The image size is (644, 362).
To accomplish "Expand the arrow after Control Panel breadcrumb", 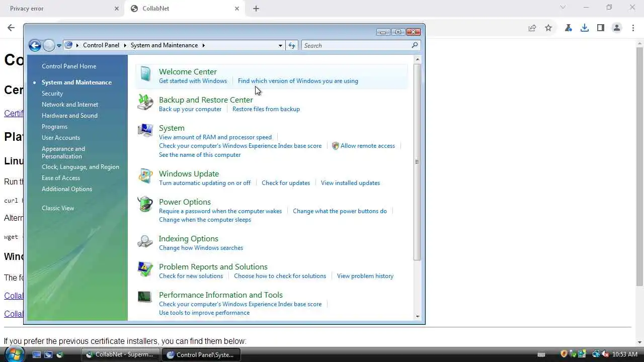I will pos(125,45).
